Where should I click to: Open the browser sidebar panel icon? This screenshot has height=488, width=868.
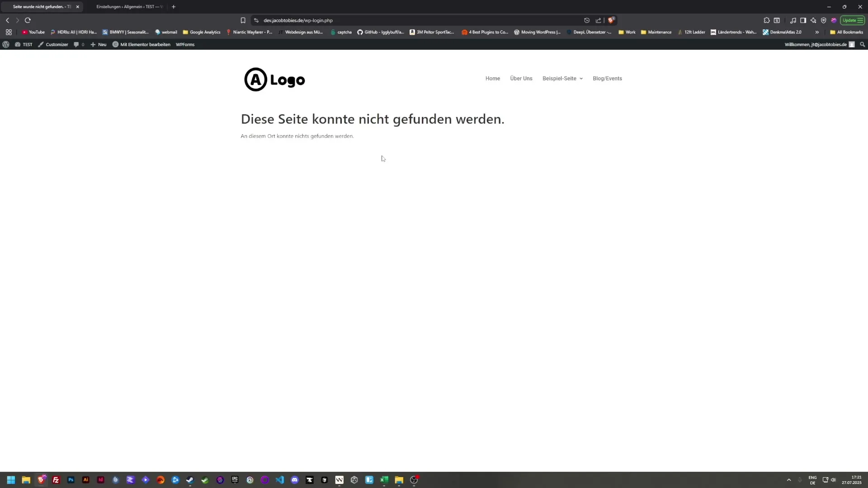click(803, 20)
